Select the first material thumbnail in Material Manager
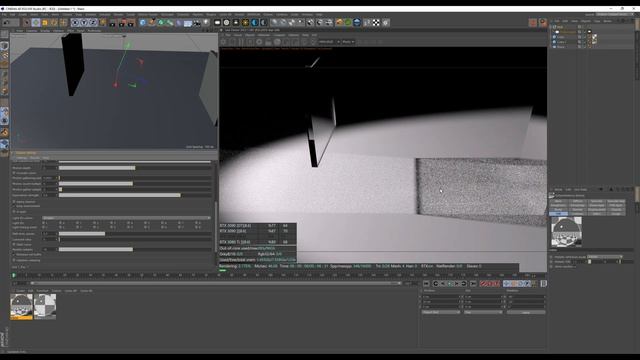The width and height of the screenshot is (640, 360). (x=21, y=307)
